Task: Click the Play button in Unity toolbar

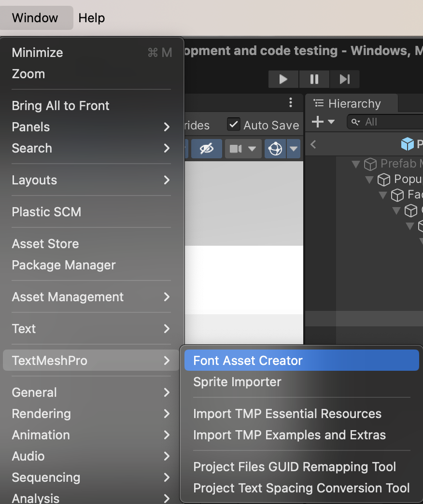Action: pyautogui.click(x=283, y=79)
